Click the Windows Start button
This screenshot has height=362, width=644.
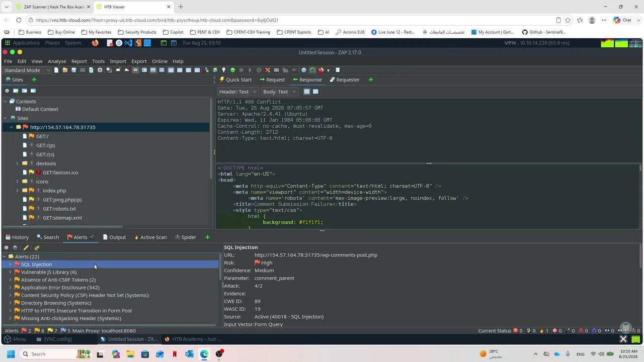[x=11, y=354]
